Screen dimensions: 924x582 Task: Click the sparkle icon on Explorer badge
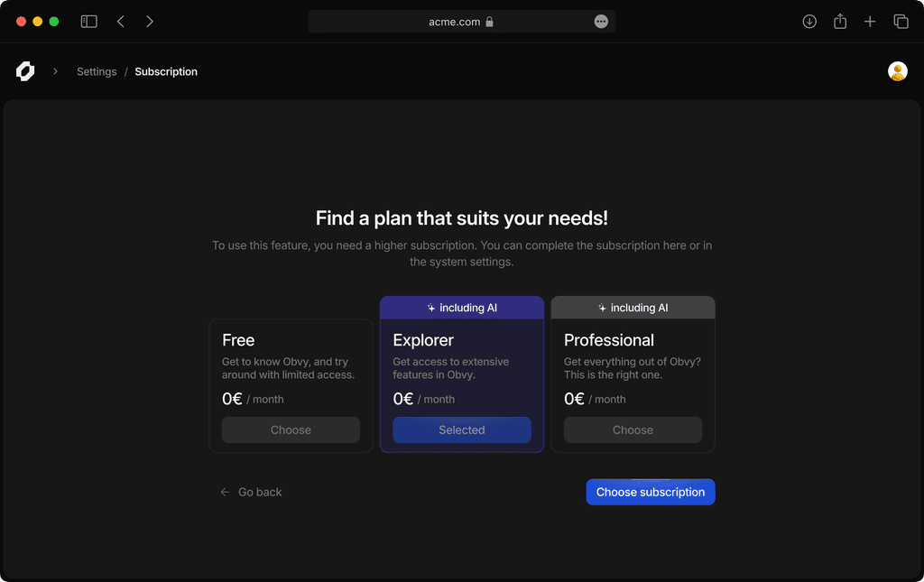pos(430,308)
